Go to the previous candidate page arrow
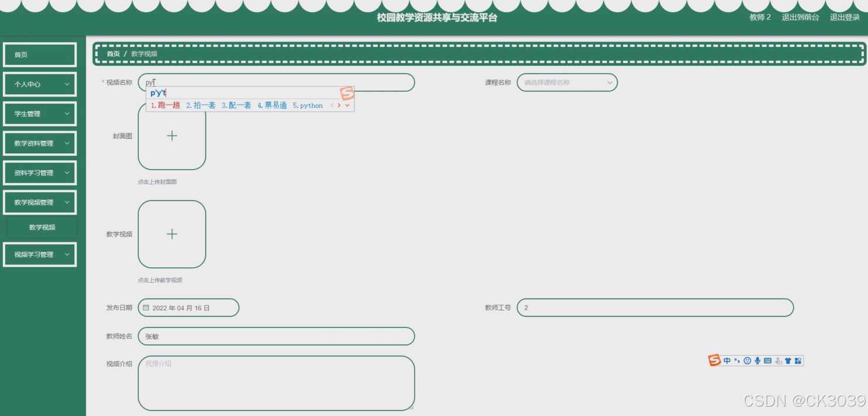Screen dimensions: 868x416 [332, 106]
